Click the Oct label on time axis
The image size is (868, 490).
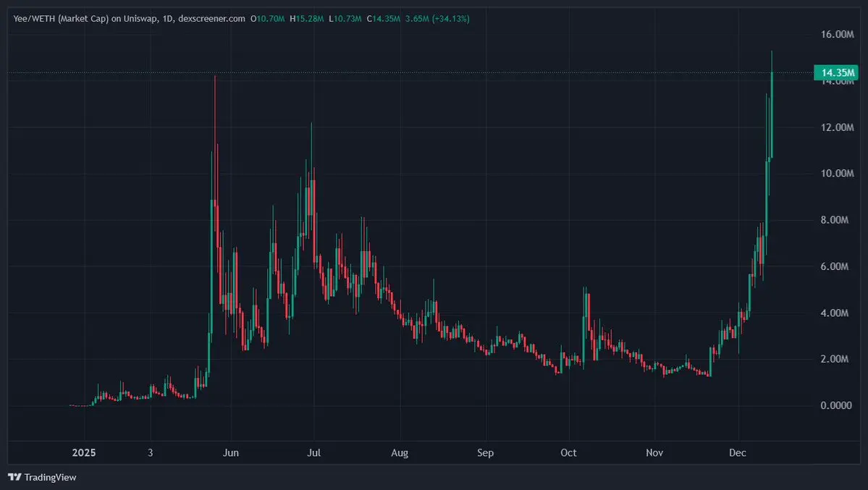[x=568, y=452]
